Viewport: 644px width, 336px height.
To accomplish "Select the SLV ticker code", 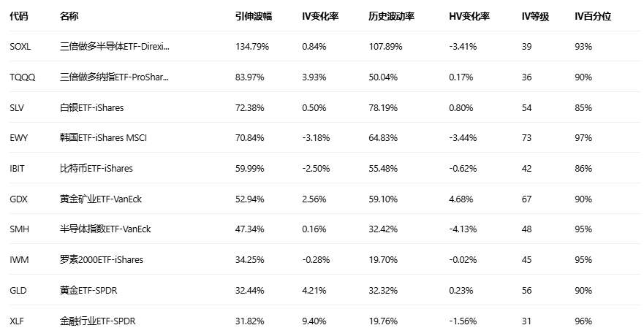I will click(x=17, y=107).
